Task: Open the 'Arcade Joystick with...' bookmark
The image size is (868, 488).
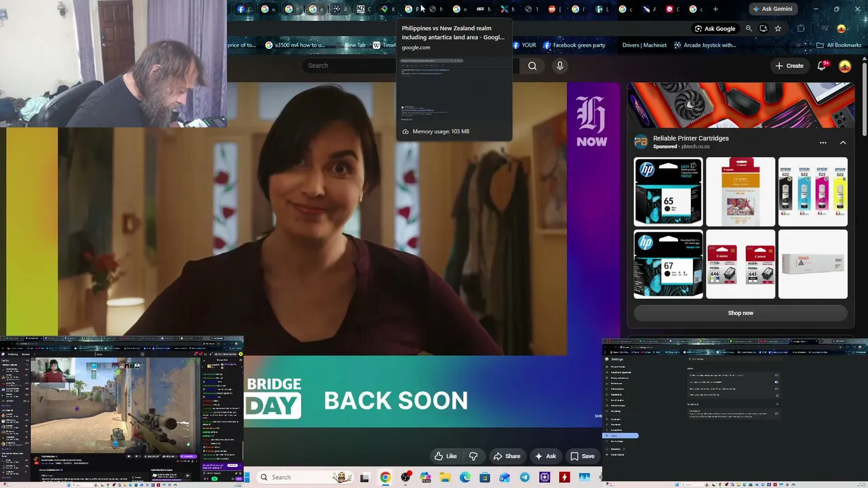Action: 705,45
